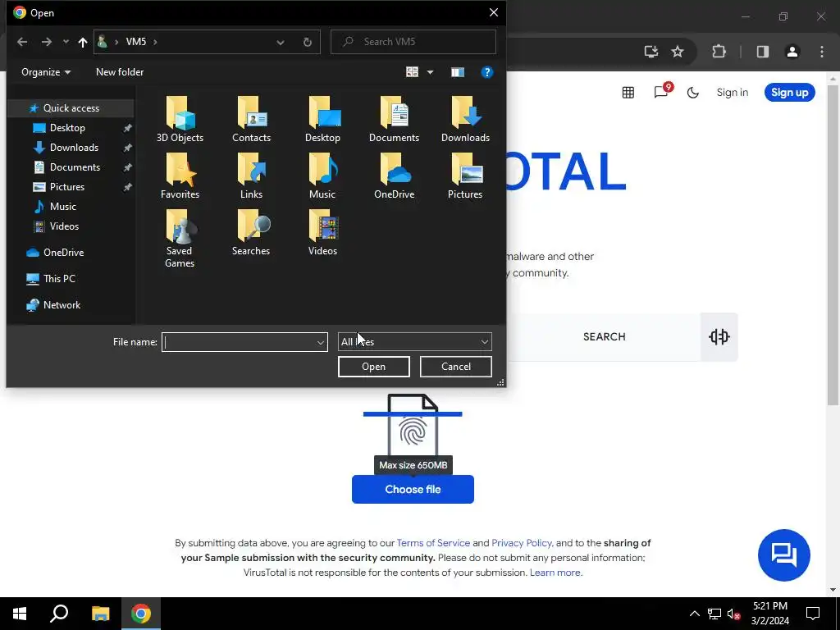The width and height of the screenshot is (840, 630).
Task: Expand recent locations dropdown arrow
Action: [66, 42]
